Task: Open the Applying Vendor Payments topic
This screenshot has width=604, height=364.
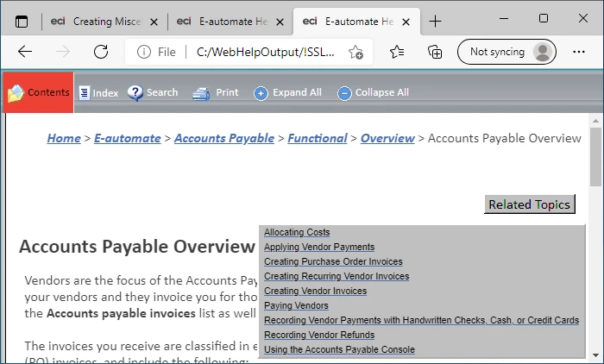Action: 319,247
